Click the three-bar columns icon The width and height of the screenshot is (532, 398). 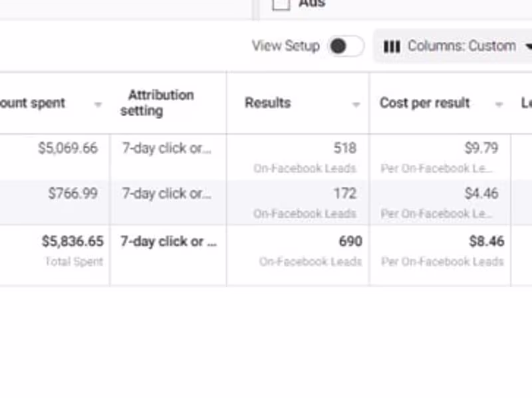(x=392, y=47)
